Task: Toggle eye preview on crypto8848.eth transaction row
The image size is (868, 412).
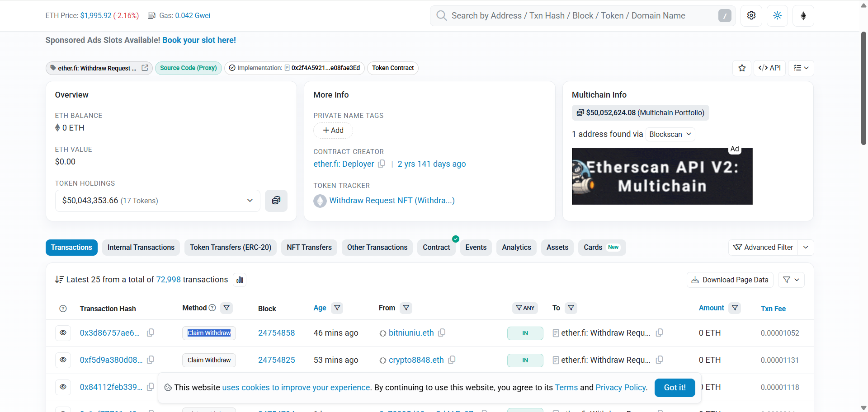Action: tap(63, 360)
